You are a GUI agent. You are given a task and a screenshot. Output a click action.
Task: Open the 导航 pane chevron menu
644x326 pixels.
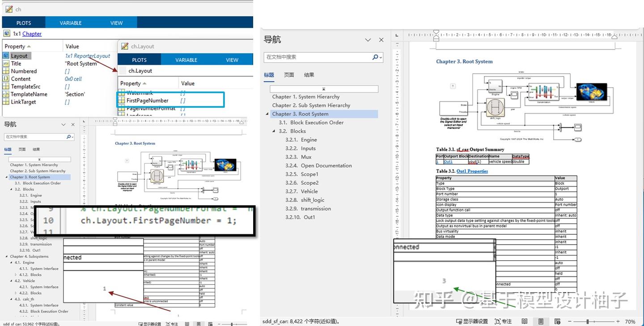368,39
